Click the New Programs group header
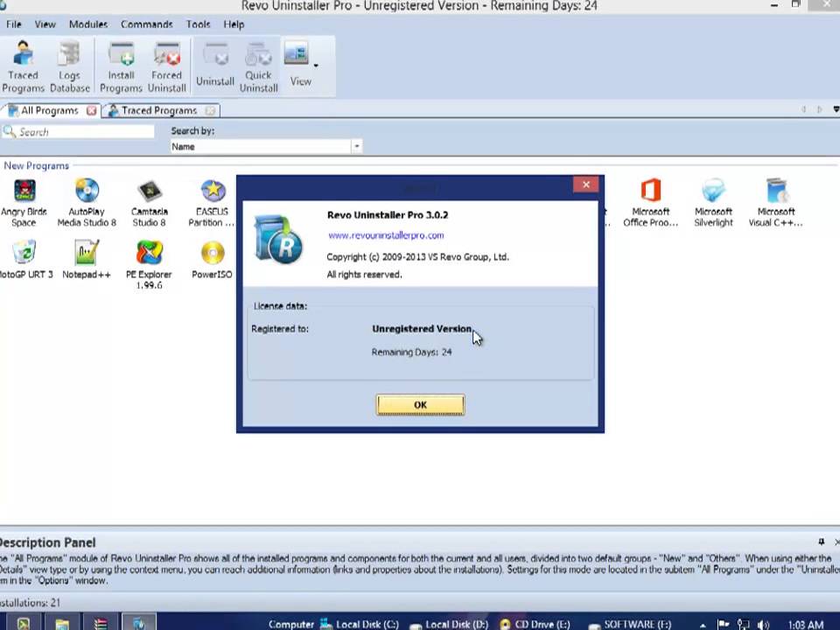Screen dimensions: 840x630 point(37,165)
